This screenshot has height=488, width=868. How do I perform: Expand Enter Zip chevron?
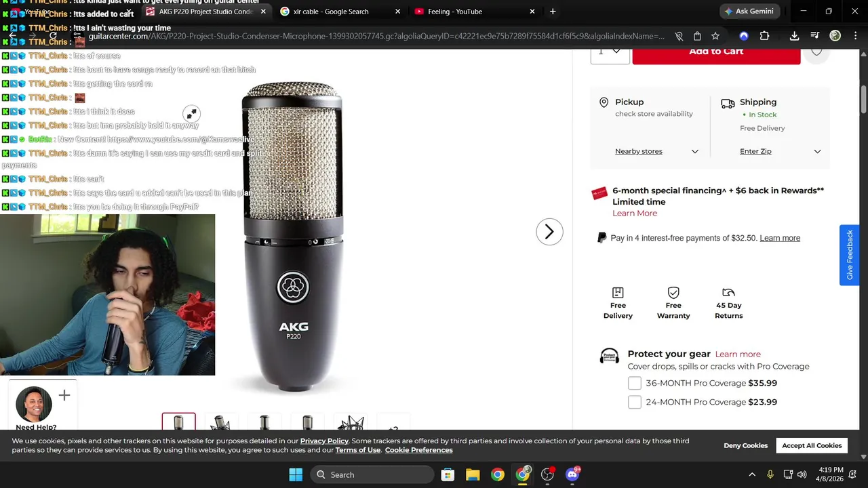pyautogui.click(x=817, y=152)
